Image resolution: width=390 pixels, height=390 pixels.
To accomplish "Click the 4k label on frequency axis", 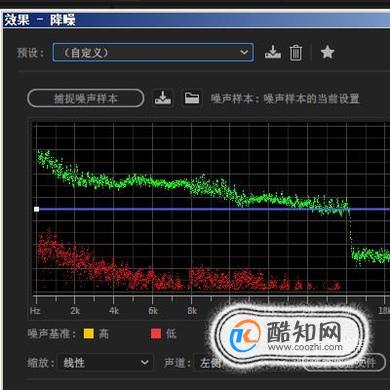I will coord(114,311).
